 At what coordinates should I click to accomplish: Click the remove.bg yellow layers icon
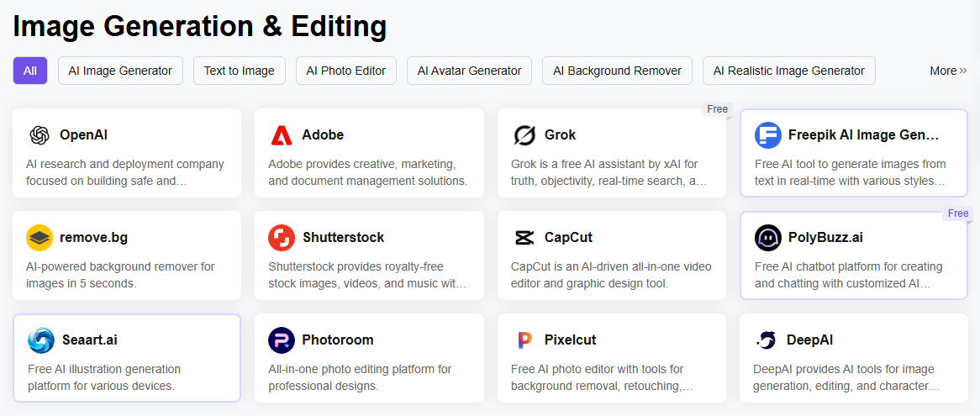pos(40,237)
